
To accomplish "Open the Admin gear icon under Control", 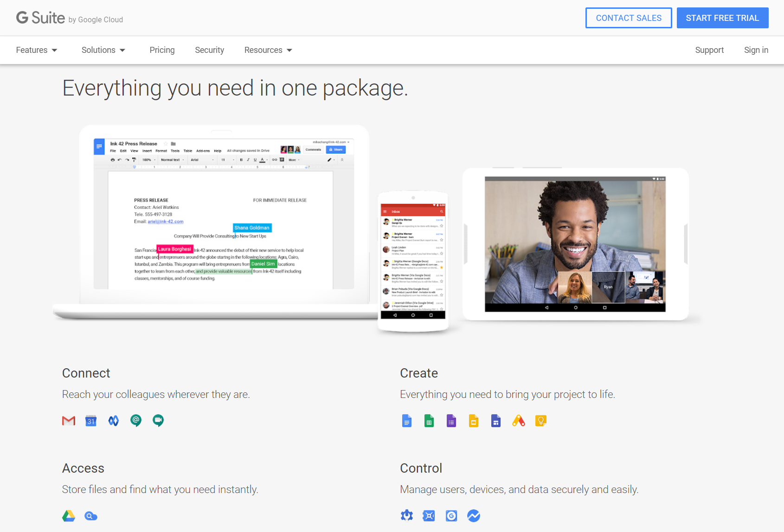I will (x=407, y=516).
